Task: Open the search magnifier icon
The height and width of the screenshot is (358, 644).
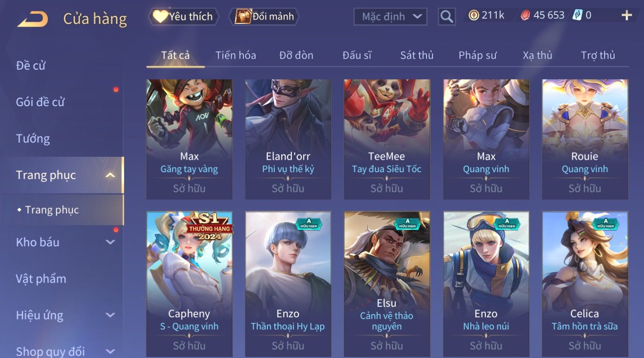Action: 447,17
